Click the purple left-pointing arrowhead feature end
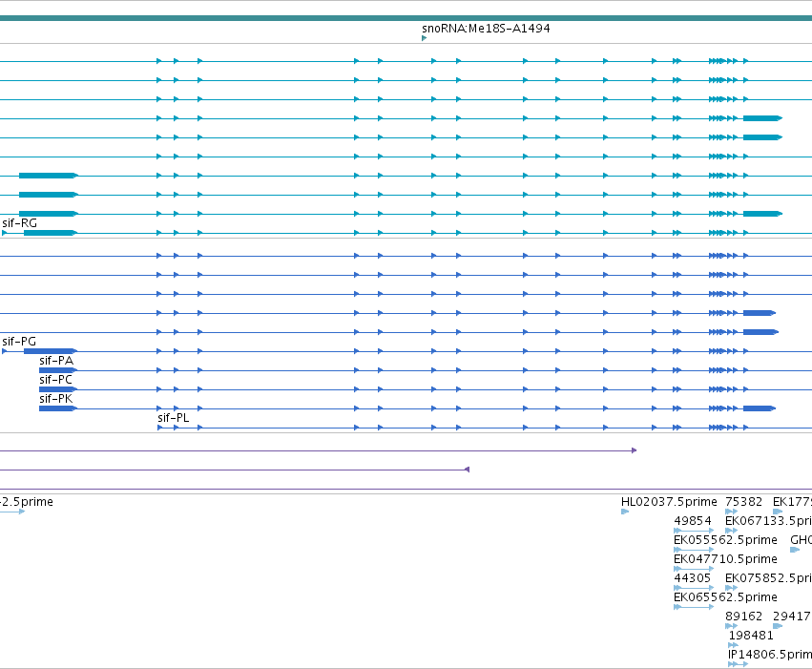This screenshot has width=812, height=669. (x=468, y=470)
